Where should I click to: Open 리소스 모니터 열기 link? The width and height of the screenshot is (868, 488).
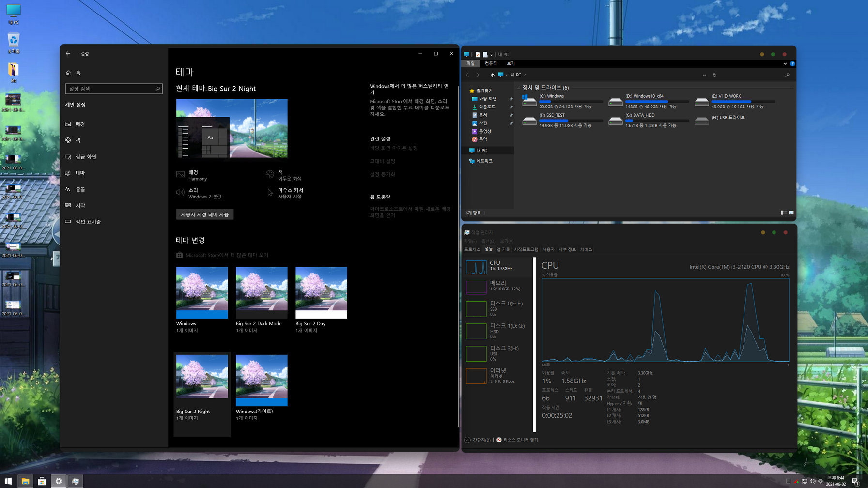[517, 440]
